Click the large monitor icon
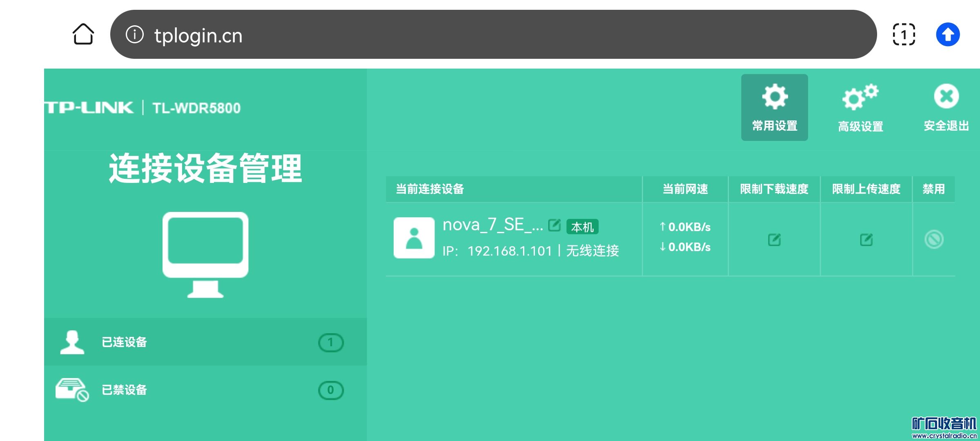Image resolution: width=980 pixels, height=441 pixels. [205, 254]
